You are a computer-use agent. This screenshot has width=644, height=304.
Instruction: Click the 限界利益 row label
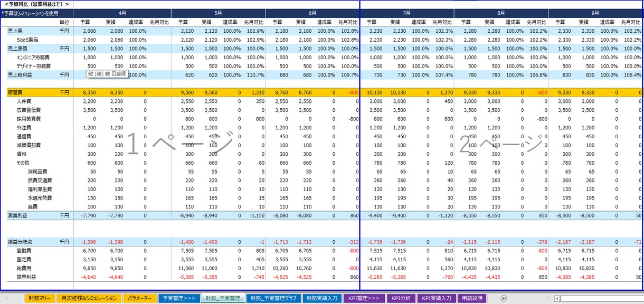26,277
